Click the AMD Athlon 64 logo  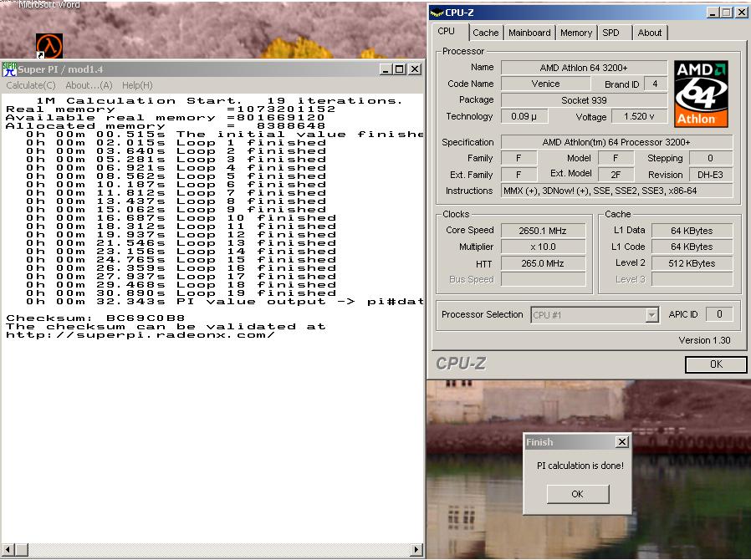click(x=701, y=94)
